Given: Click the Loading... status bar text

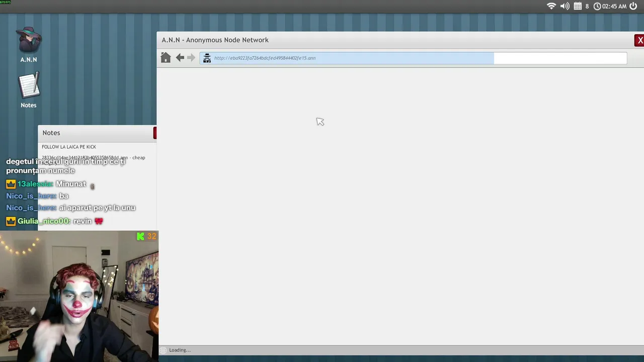Looking at the screenshot, I should click(x=180, y=350).
